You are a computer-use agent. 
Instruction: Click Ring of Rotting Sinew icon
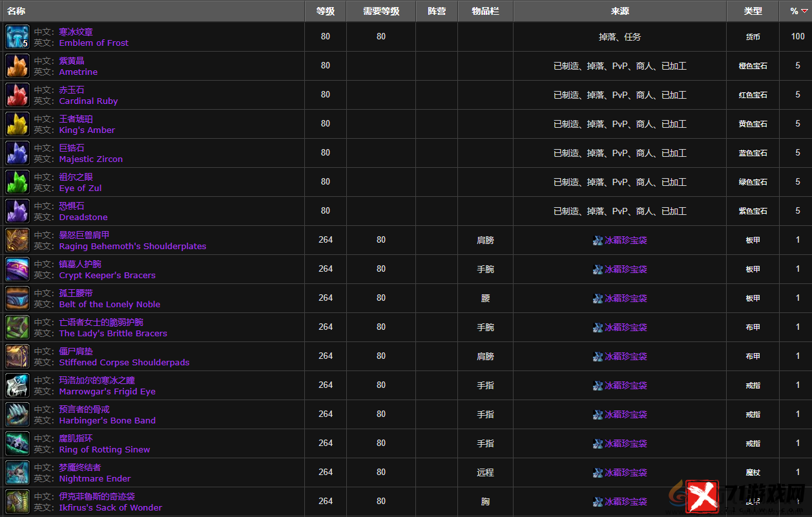pyautogui.click(x=17, y=443)
